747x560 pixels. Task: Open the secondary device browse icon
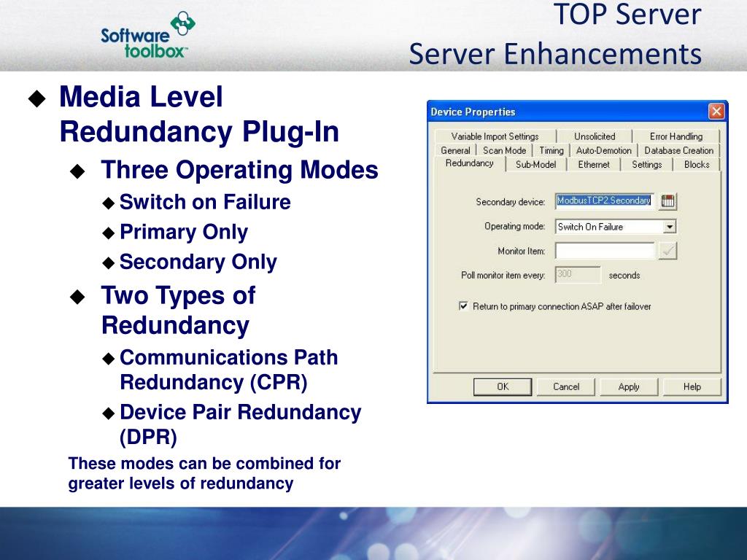click(x=667, y=201)
